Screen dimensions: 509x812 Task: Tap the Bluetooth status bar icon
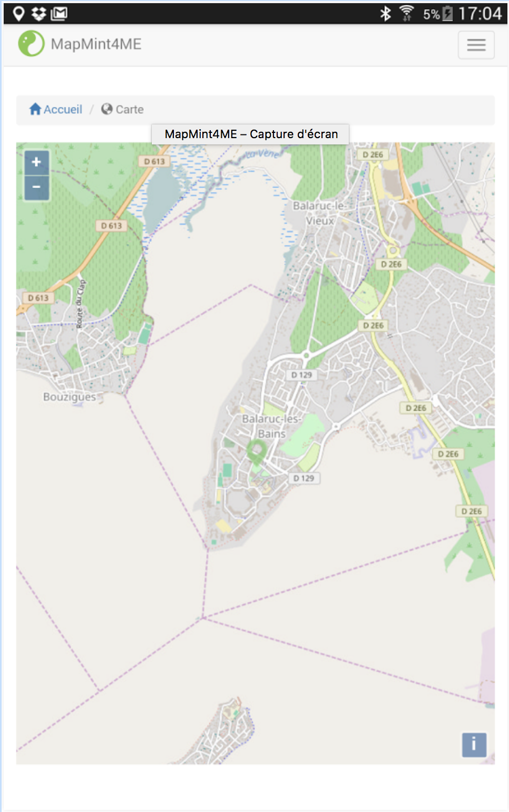pos(386,13)
